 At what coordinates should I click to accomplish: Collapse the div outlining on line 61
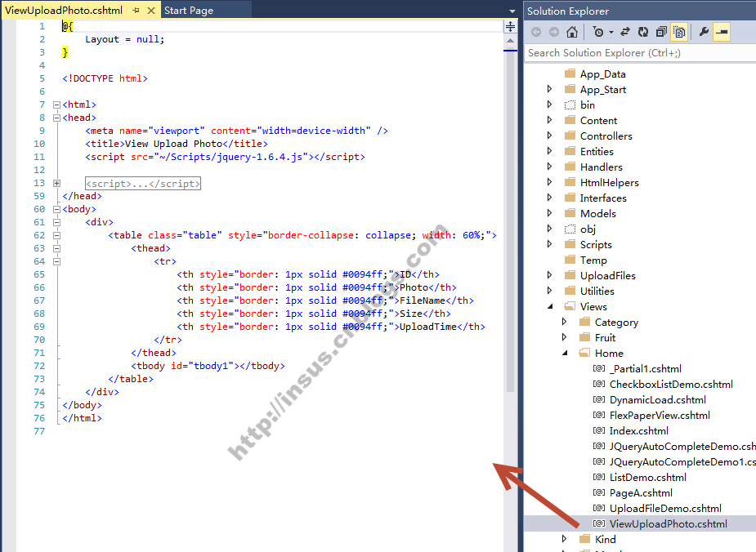point(56,222)
